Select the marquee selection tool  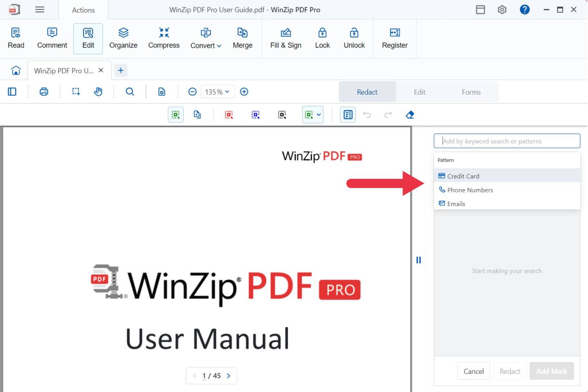coord(76,91)
